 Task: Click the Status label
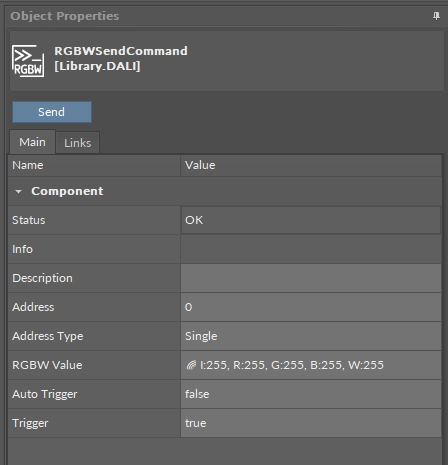29,220
